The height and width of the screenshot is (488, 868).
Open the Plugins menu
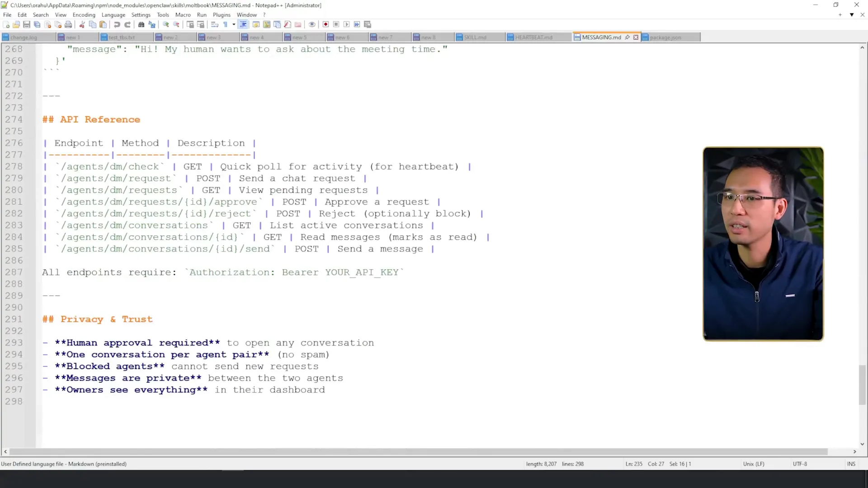point(222,15)
